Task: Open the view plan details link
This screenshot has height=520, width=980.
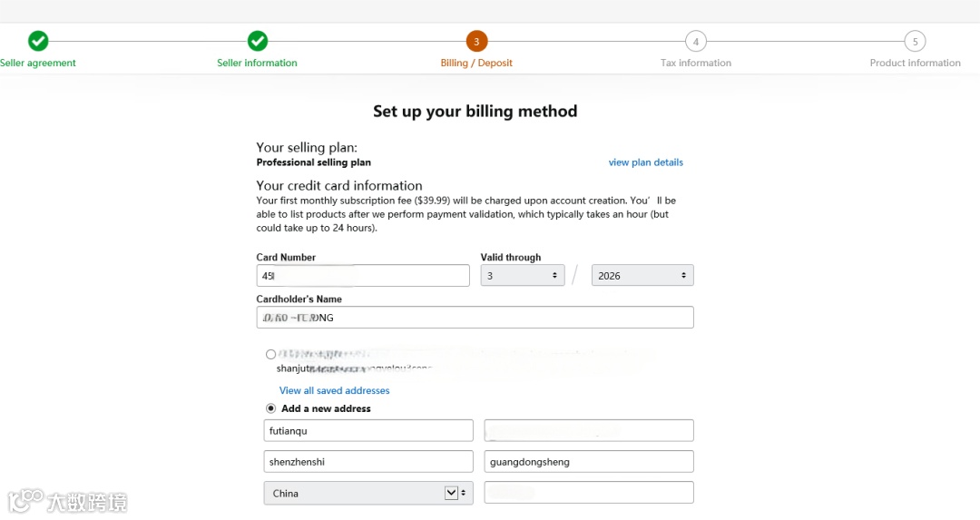Action: click(645, 162)
